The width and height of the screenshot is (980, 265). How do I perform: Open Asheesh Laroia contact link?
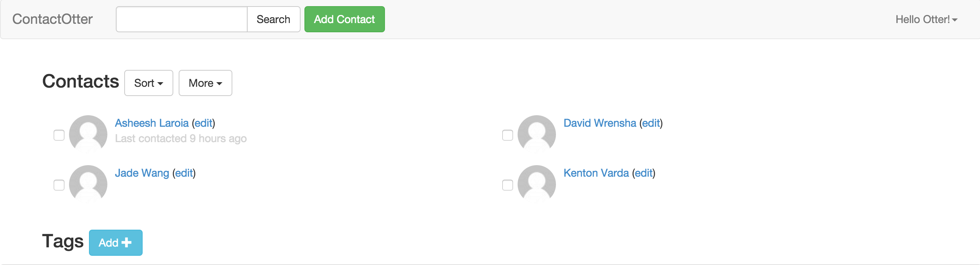152,123
